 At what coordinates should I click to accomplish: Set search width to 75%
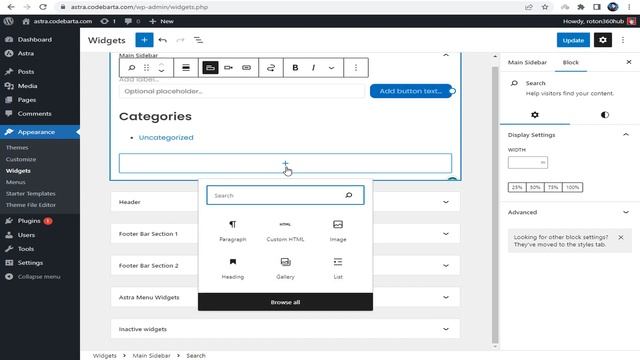pyautogui.click(x=553, y=187)
